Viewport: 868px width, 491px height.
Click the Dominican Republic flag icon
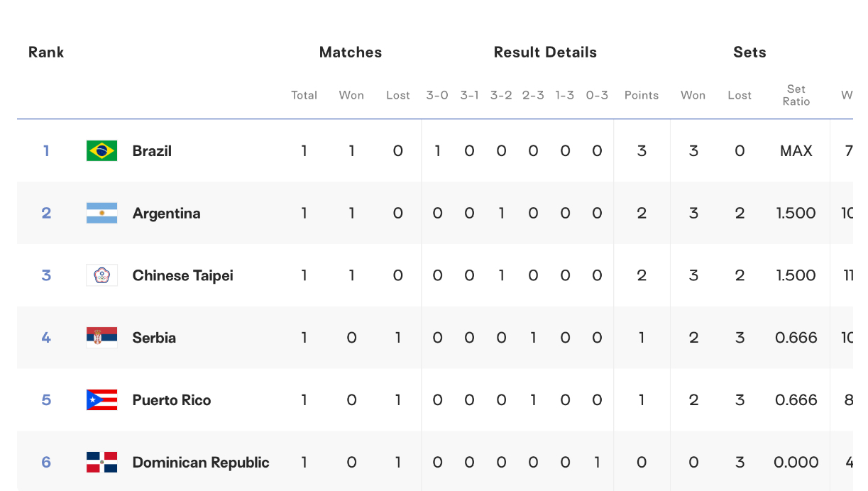[x=101, y=463]
